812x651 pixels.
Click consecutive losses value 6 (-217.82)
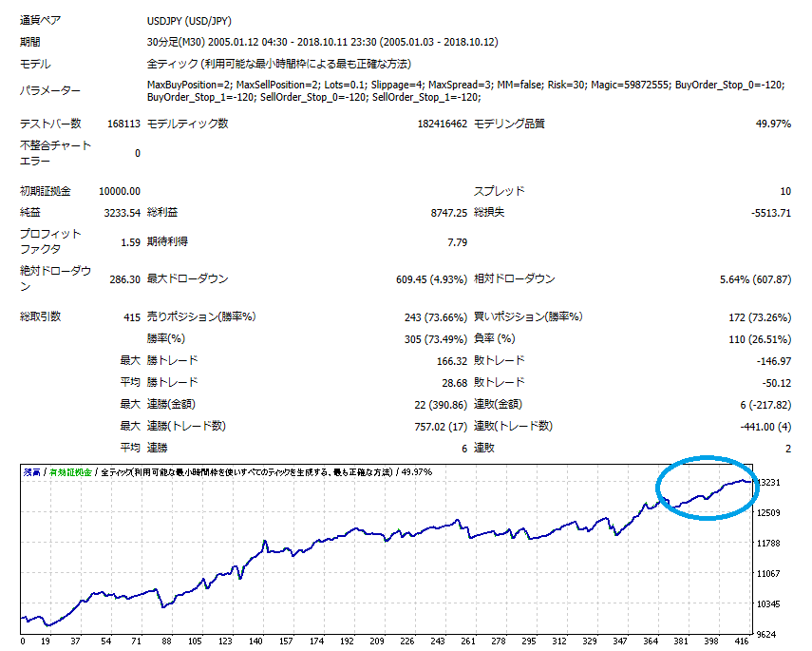pyautogui.click(x=765, y=405)
